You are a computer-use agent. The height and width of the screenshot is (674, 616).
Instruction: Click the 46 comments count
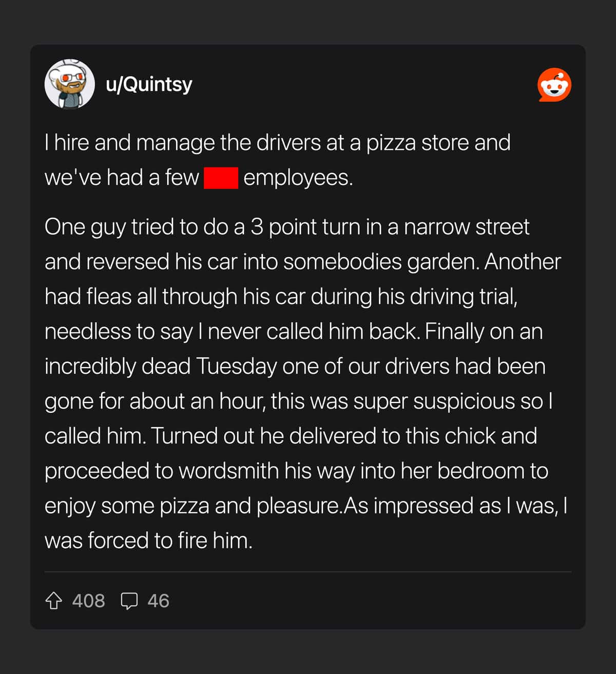158,601
